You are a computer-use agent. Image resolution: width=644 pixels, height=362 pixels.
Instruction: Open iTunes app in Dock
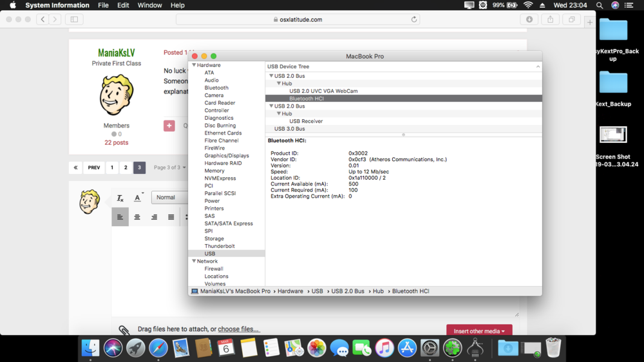point(384,348)
